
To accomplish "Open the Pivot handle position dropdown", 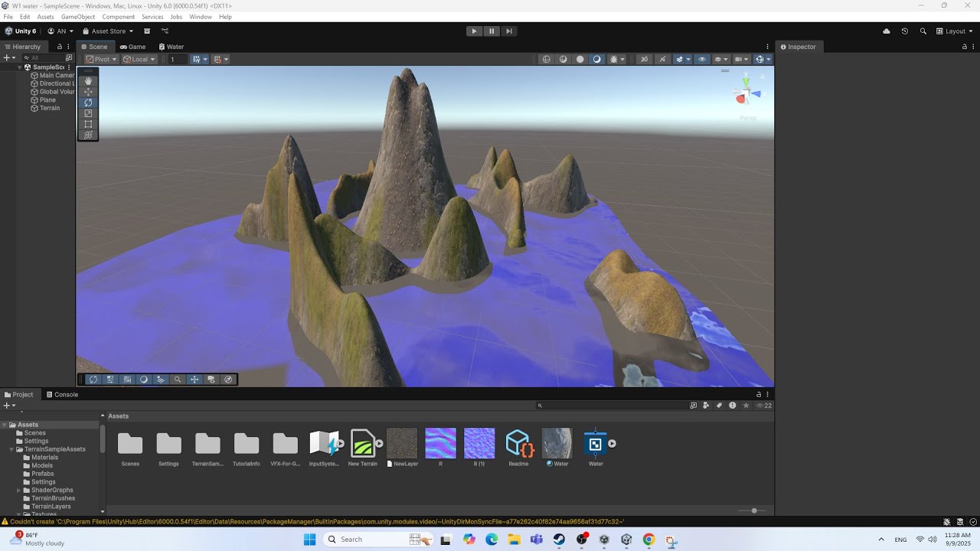I will click(x=101, y=59).
